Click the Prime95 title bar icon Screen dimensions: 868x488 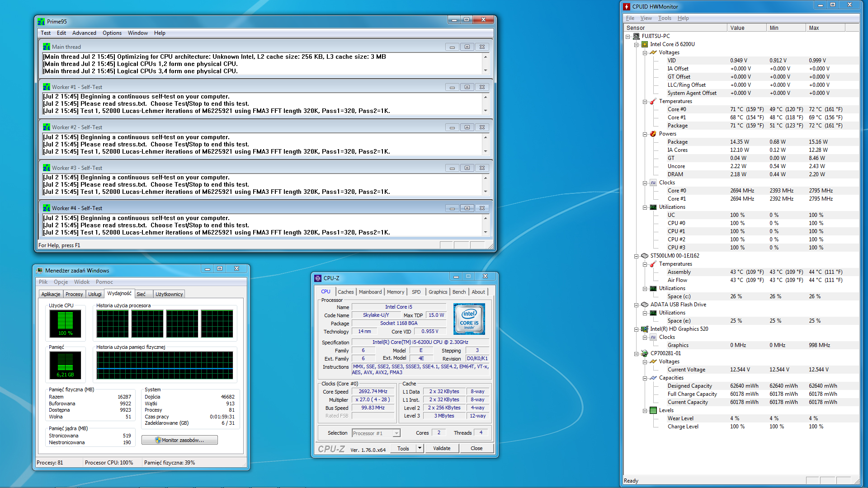tap(42, 21)
